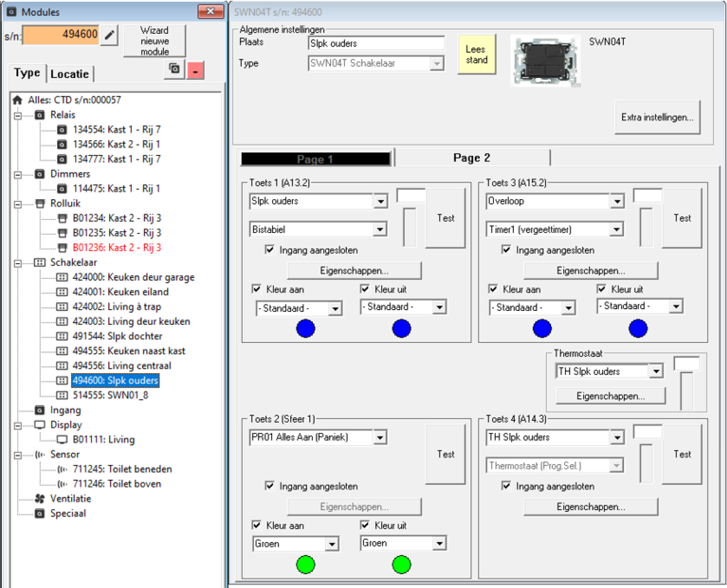The image size is (727, 588).
Task: Click icon of relay 134566 Kast 2
Action: (62, 144)
